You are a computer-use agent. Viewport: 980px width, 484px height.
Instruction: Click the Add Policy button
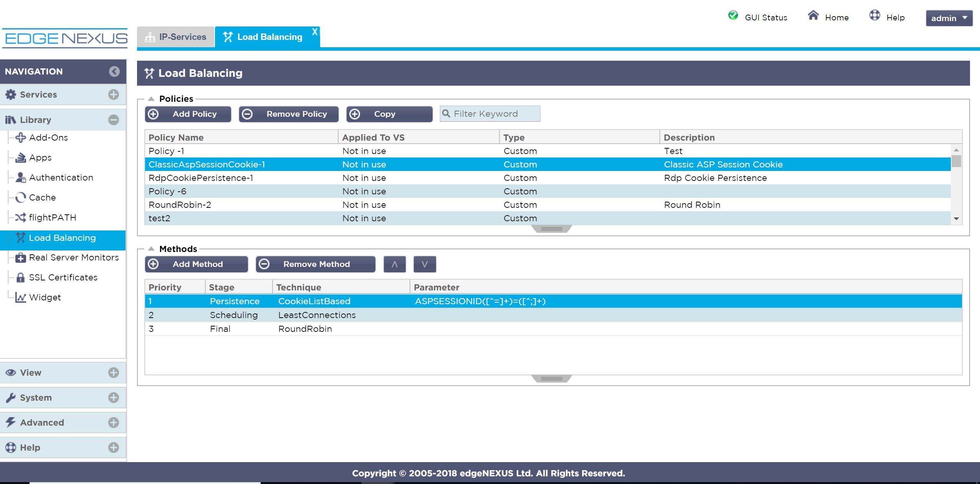coord(188,114)
